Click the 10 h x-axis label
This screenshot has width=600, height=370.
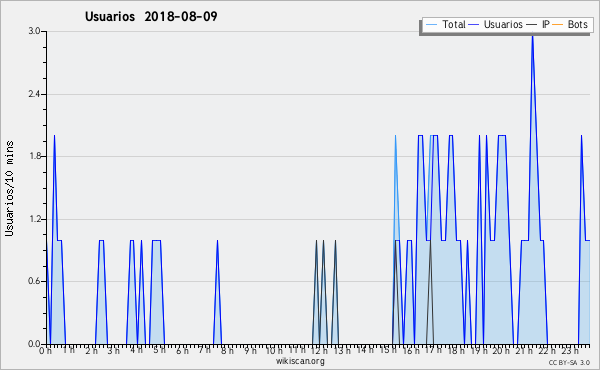[274, 350]
